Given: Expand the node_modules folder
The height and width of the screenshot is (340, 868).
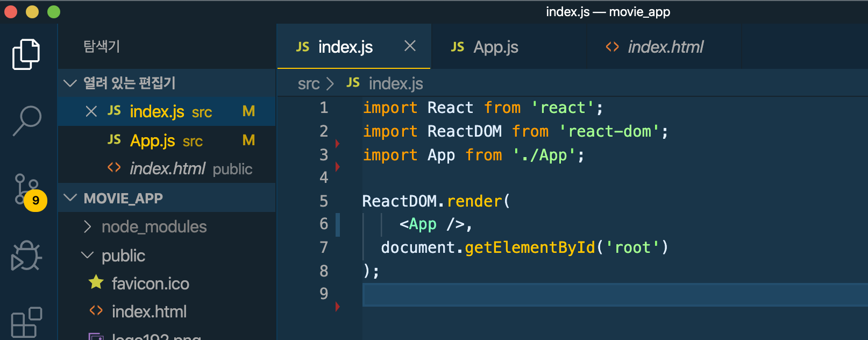Looking at the screenshot, I should (167, 226).
